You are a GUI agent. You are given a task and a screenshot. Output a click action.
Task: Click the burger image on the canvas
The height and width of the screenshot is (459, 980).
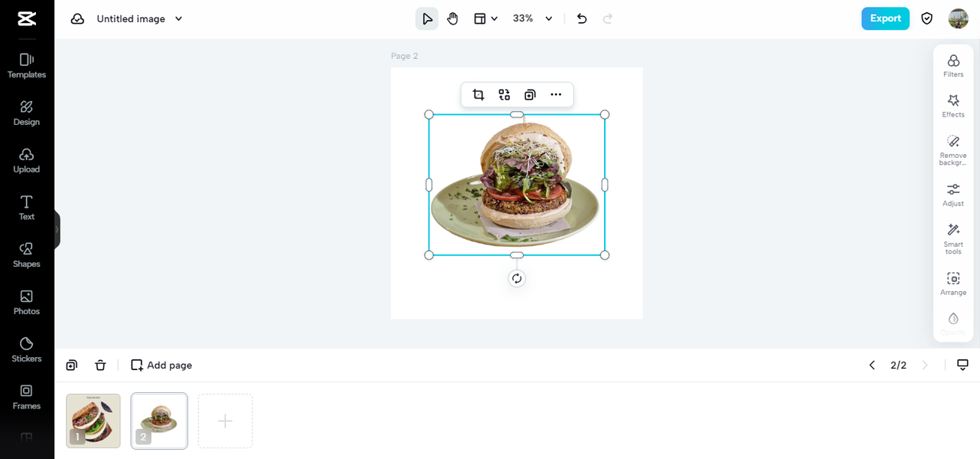coord(517,185)
